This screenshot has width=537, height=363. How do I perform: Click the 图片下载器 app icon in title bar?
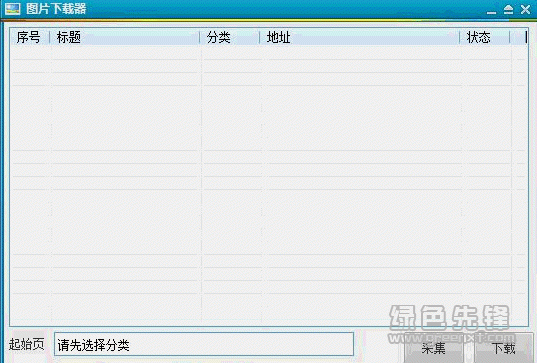tap(12, 9)
